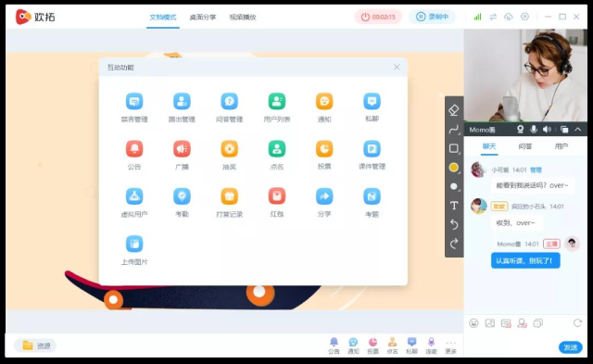Click the 分享 share icon
593x364 pixels.
tap(324, 196)
